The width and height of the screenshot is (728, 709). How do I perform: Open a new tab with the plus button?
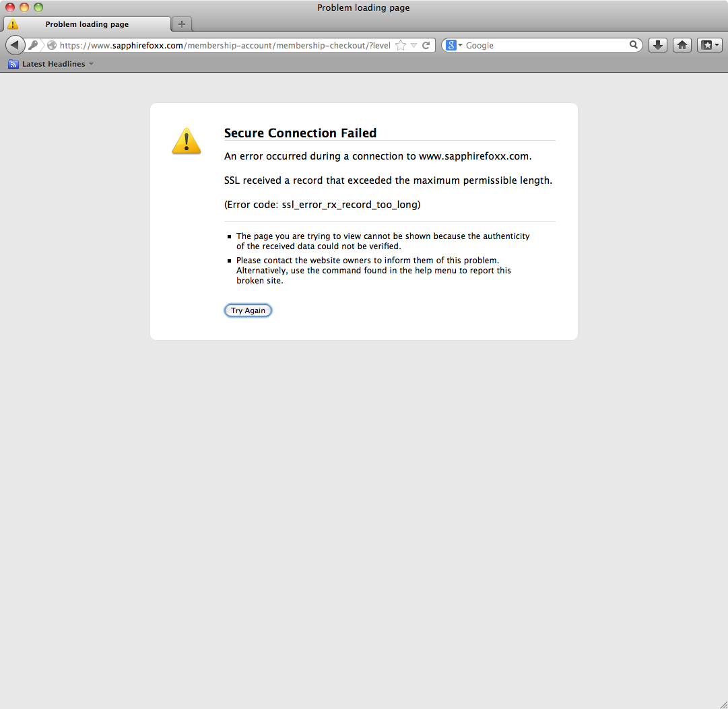(182, 24)
